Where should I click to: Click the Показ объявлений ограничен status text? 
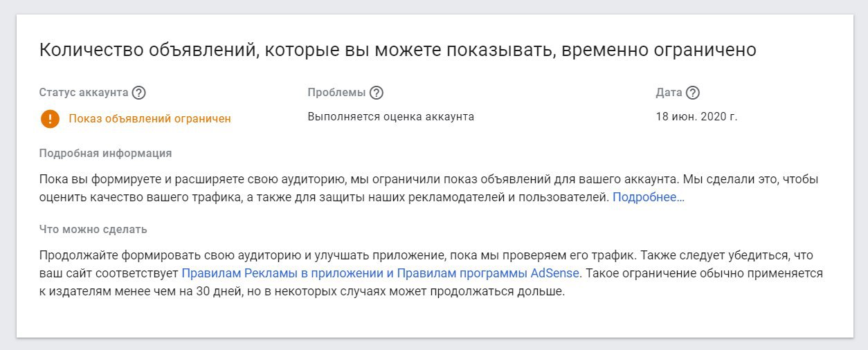[150, 118]
